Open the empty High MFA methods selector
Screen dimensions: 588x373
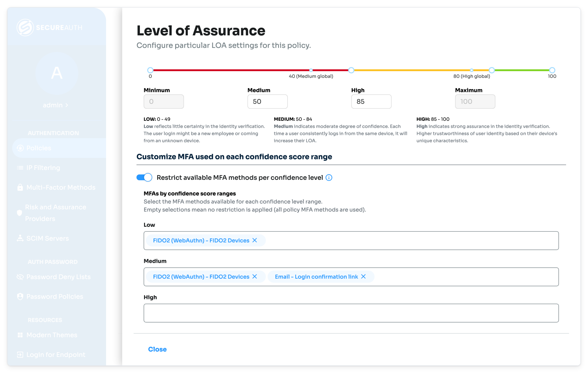coord(351,313)
